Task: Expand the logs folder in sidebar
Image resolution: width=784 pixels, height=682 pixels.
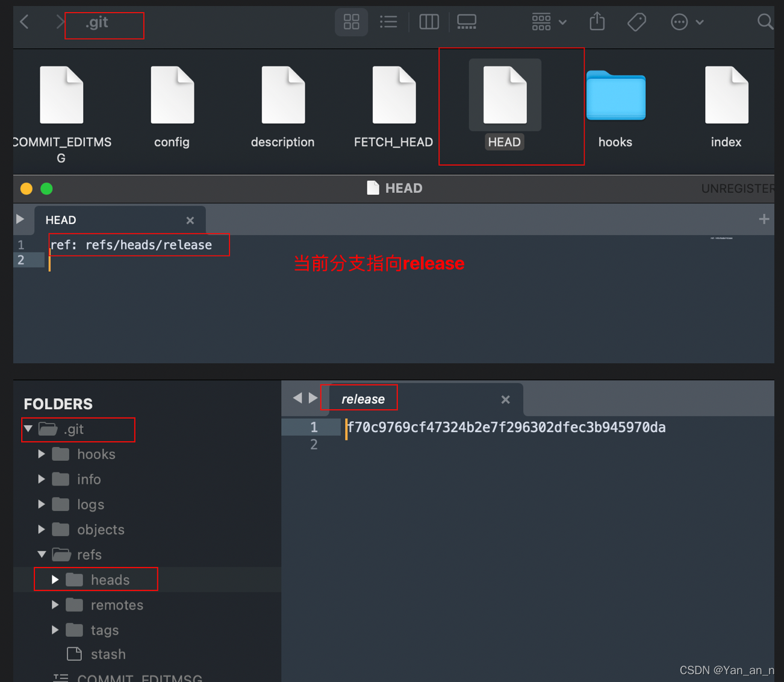Action: tap(42, 504)
